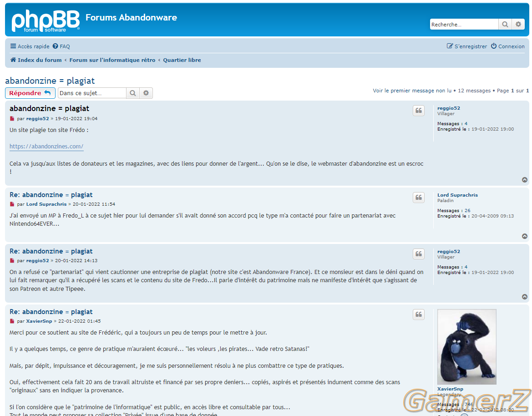Open XavierSnp profile name under avatar
Viewport: 532px width, 416px height.
point(450,389)
